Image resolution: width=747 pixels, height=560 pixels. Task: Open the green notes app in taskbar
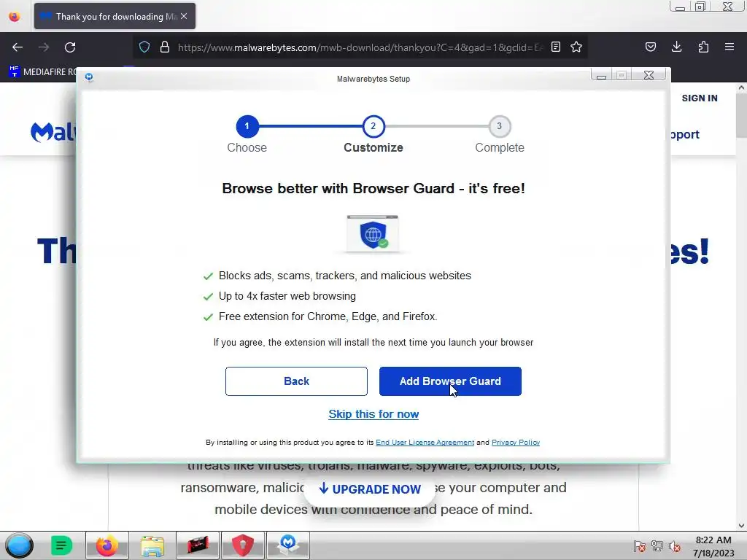(61, 545)
